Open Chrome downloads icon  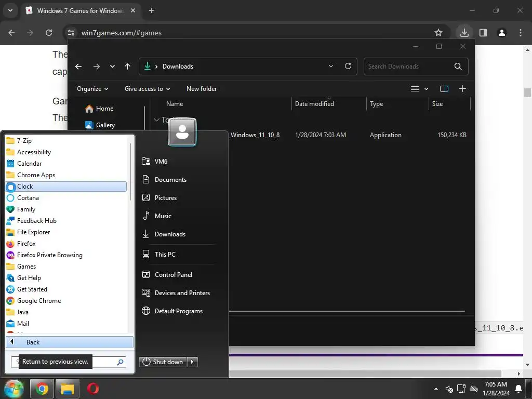pos(464,33)
